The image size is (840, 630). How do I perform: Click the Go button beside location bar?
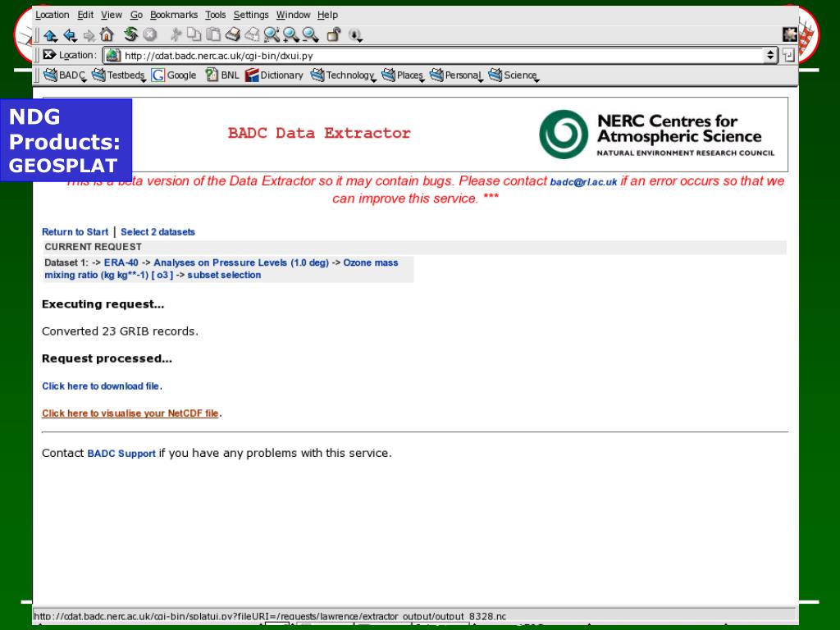point(788,56)
